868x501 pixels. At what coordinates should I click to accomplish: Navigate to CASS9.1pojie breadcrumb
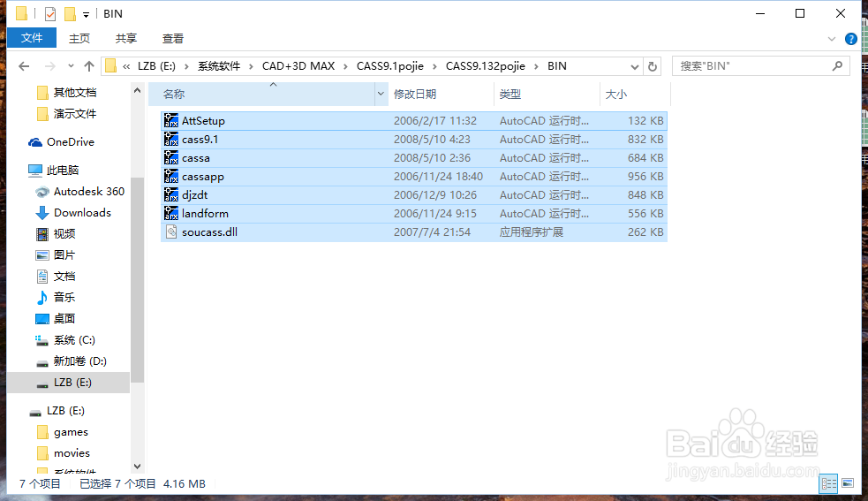(x=389, y=66)
